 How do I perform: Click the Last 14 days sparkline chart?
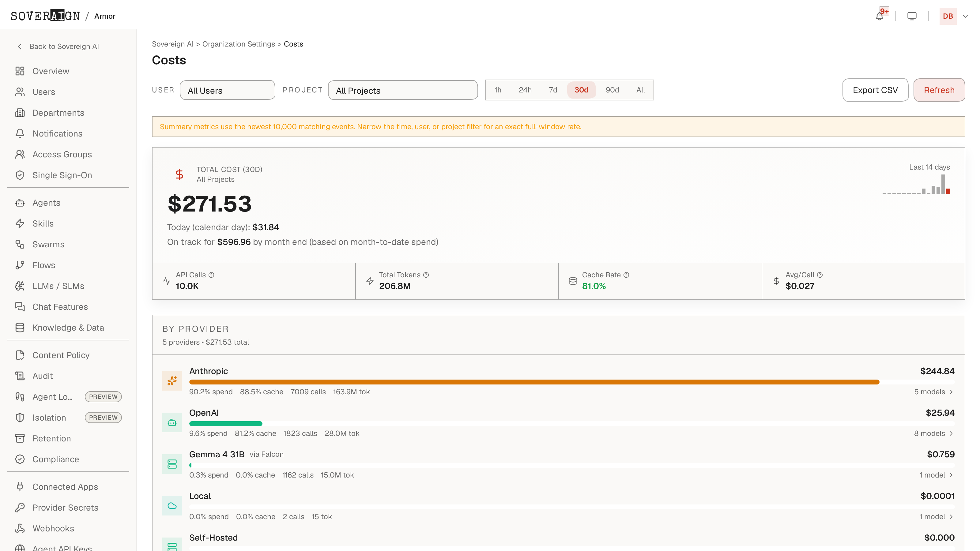[916, 184]
